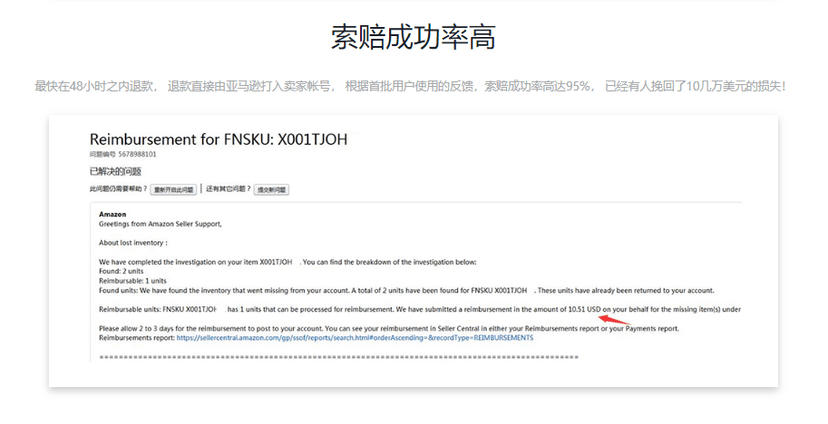Click the 重新开启此问题 reopen button

173,190
